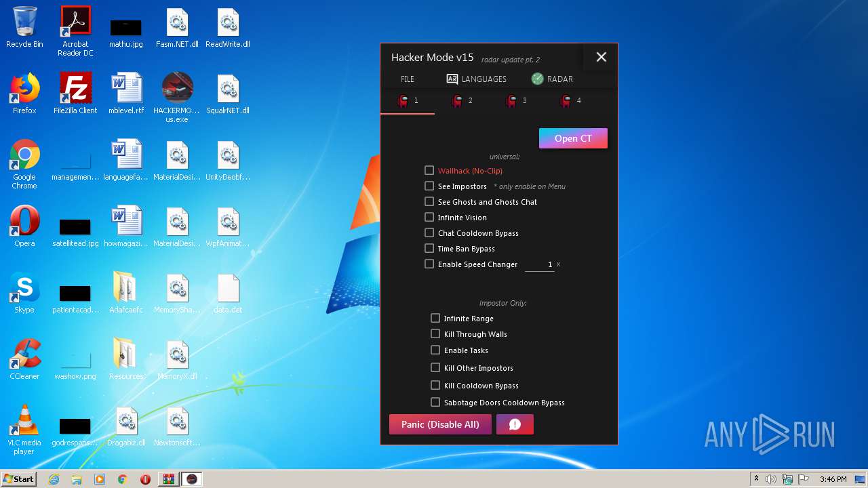
Task: Select the HACKERMO...us.exe file icon
Action: tap(177, 98)
